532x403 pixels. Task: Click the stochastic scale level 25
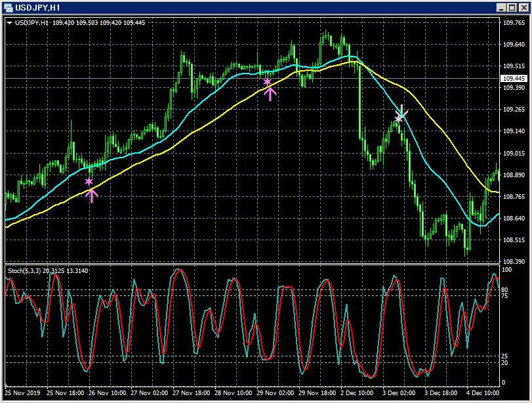pyautogui.click(x=504, y=356)
